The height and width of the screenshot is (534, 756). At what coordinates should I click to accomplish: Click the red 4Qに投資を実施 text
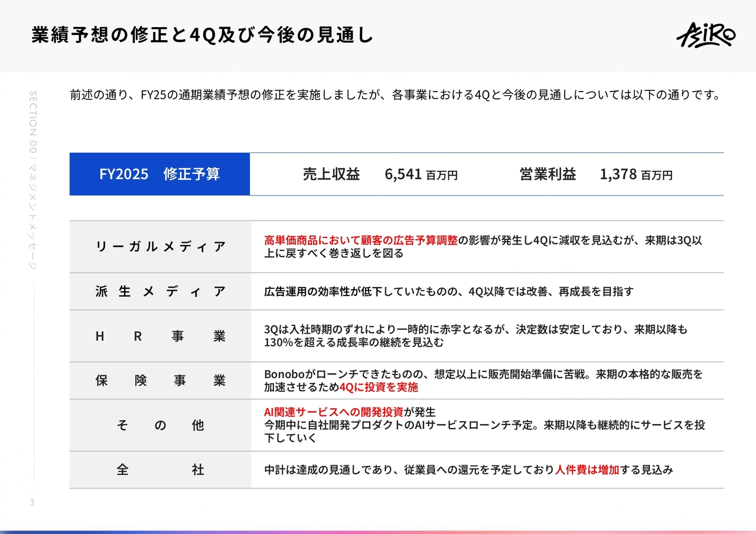[x=379, y=388]
